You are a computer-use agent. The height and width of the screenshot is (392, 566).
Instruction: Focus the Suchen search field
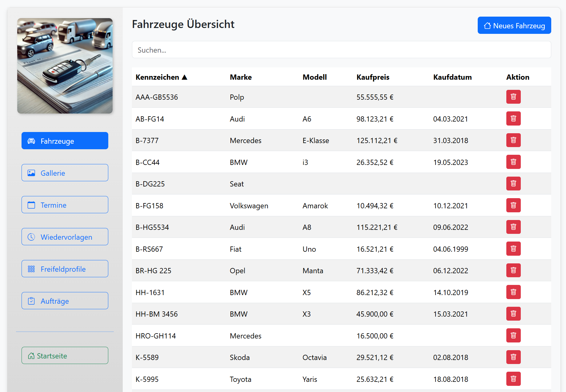point(341,50)
